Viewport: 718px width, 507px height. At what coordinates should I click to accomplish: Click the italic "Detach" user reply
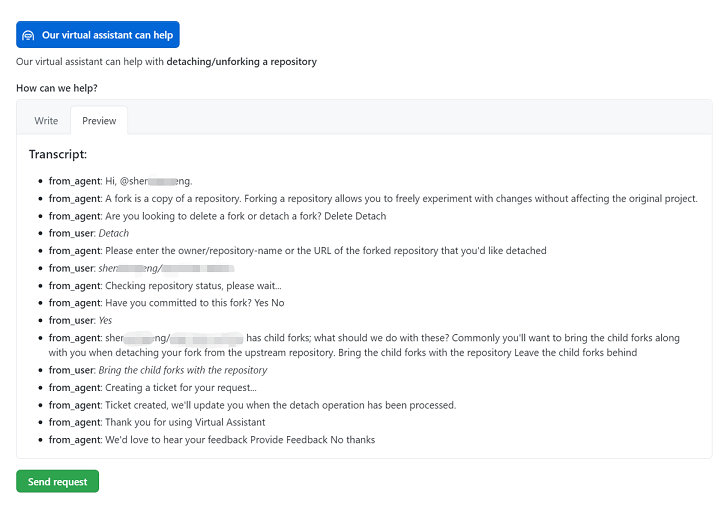(113, 233)
